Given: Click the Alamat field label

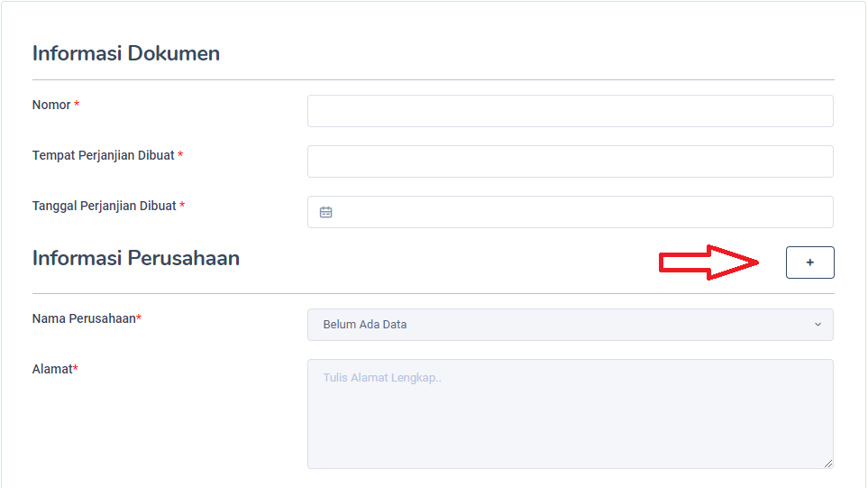Looking at the screenshot, I should pyautogui.click(x=51, y=369).
